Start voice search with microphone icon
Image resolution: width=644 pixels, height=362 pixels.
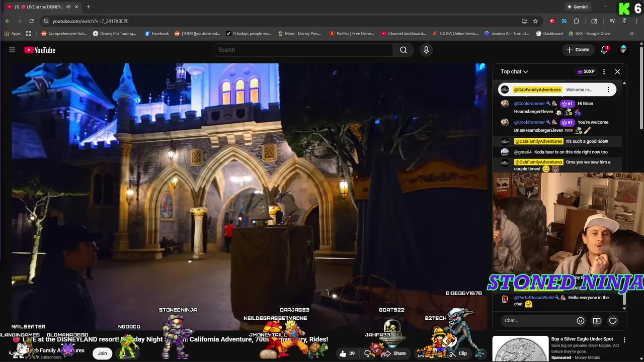(426, 50)
